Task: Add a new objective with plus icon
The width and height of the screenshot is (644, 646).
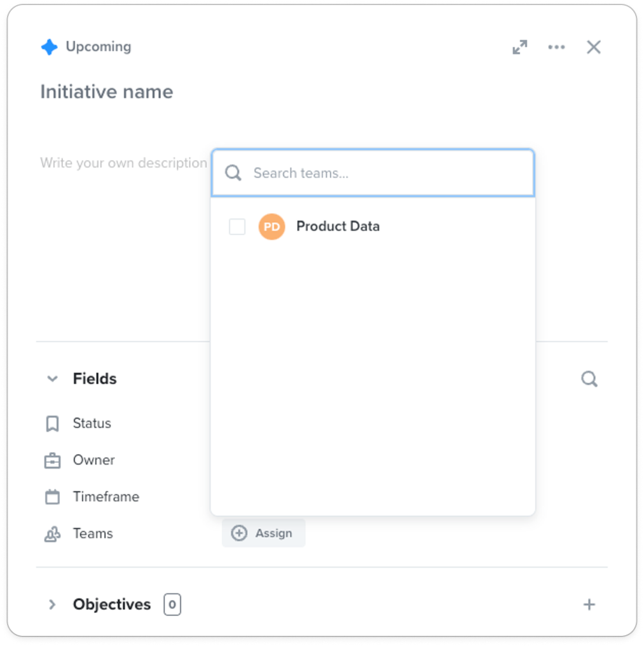Action: pyautogui.click(x=589, y=605)
